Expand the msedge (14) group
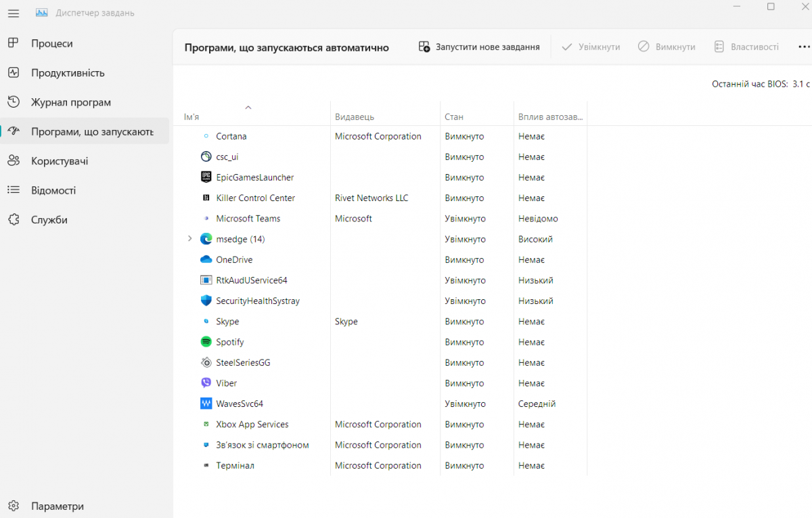Screen dimensions: 812x518 pyautogui.click(x=189, y=239)
